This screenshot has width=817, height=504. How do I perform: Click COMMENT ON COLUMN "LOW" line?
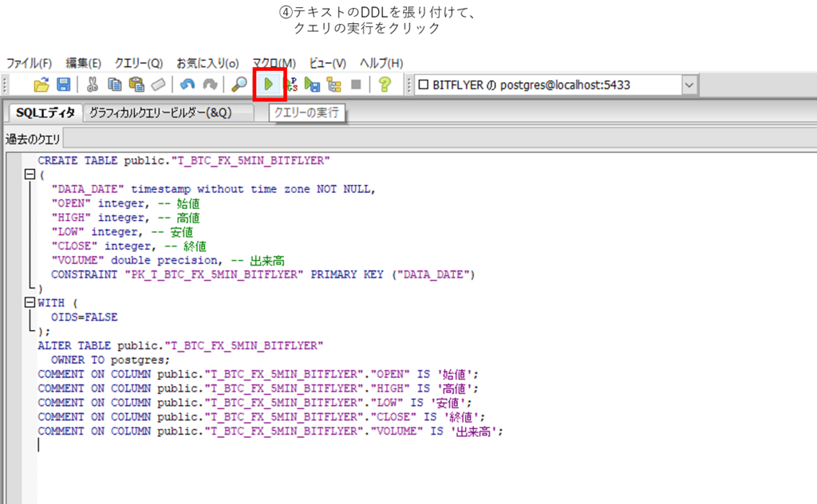click(255, 403)
